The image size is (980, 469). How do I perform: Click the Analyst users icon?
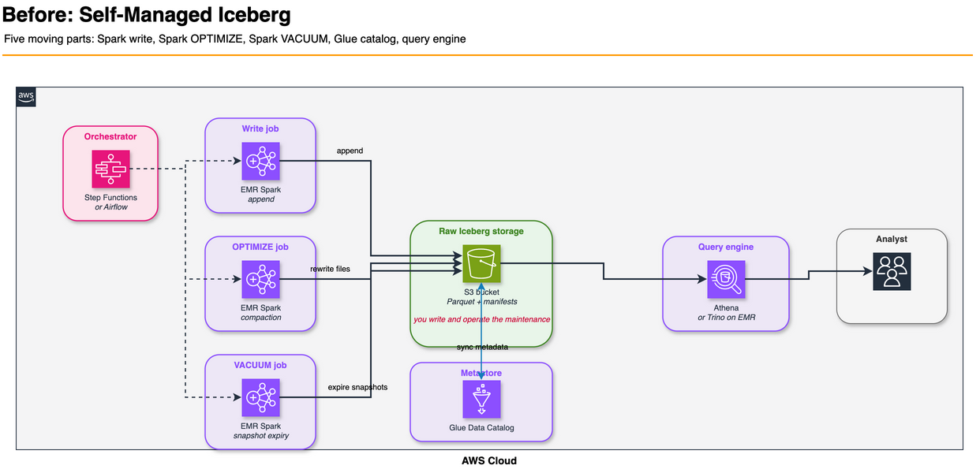[x=892, y=272]
